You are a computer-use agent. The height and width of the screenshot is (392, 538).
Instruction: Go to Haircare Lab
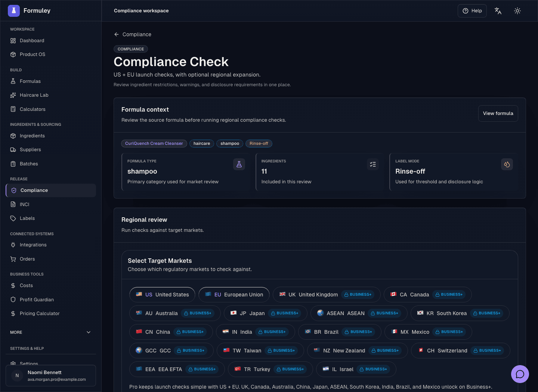click(x=51, y=95)
